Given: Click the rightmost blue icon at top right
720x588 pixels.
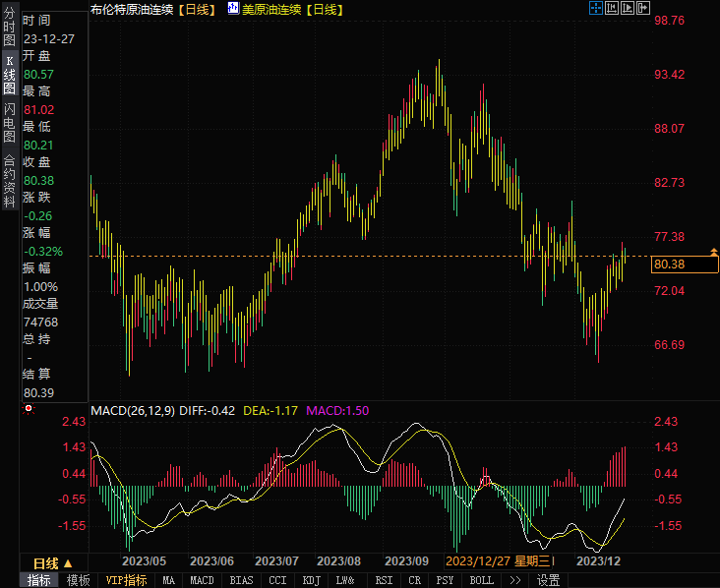Looking at the screenshot, I should tap(644, 9).
